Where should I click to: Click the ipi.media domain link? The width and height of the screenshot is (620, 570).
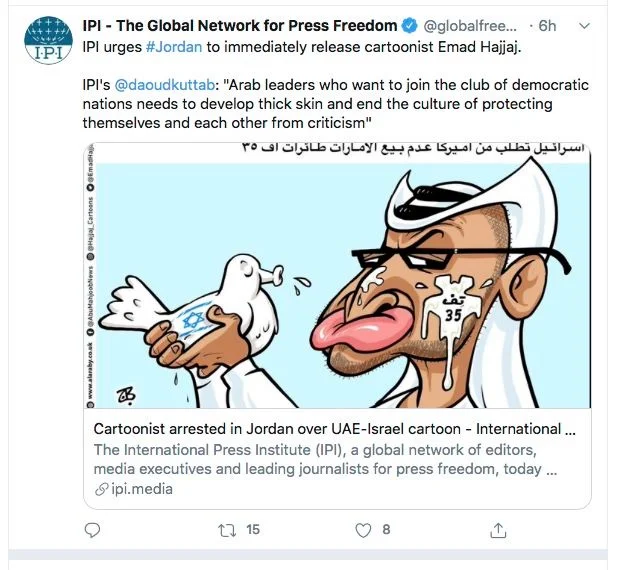click(141, 489)
